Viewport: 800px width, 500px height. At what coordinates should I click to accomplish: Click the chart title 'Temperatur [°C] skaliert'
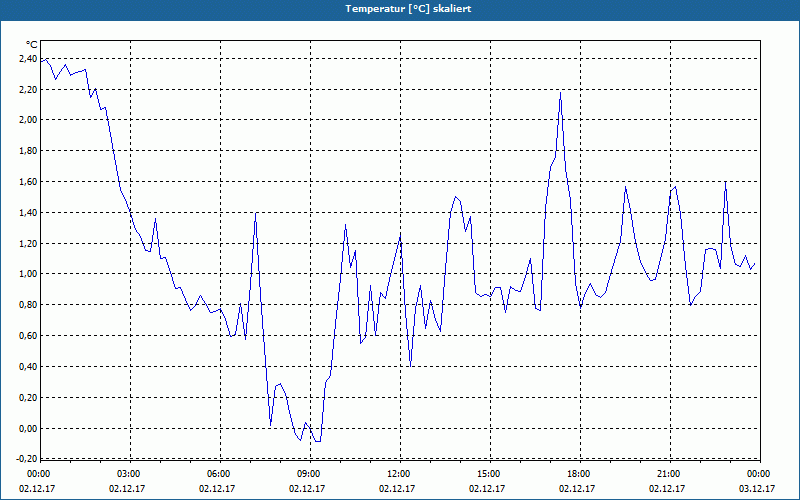tap(408, 9)
